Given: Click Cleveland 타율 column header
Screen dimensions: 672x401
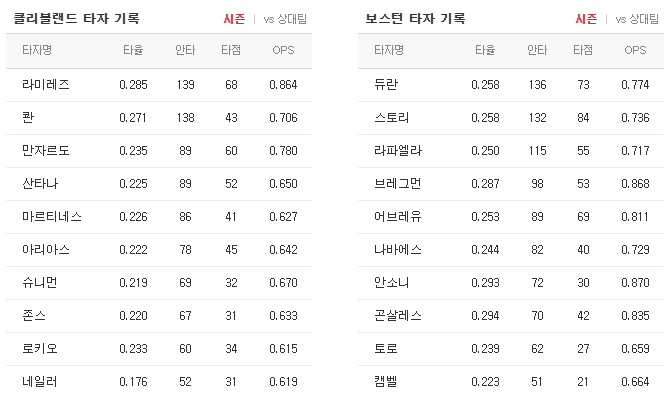Looking at the screenshot, I should [x=133, y=50].
